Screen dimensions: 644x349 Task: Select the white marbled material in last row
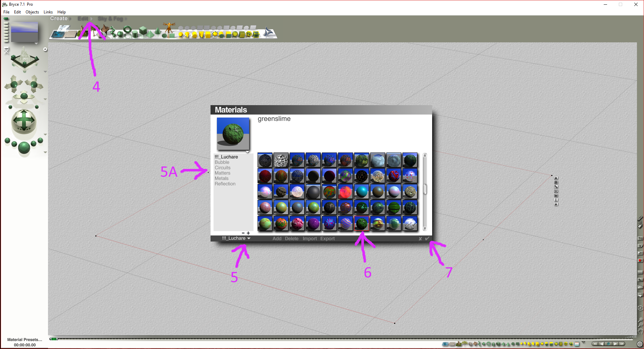(410, 223)
